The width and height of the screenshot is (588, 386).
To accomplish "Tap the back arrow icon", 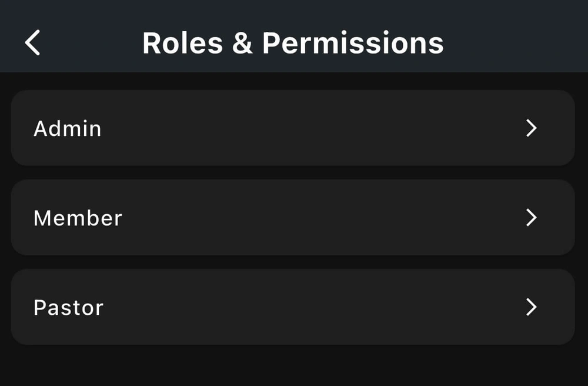I will (33, 43).
